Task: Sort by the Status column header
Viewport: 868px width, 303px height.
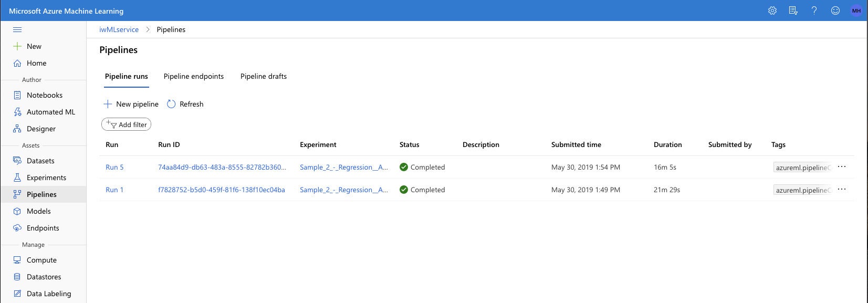Action: tap(410, 144)
